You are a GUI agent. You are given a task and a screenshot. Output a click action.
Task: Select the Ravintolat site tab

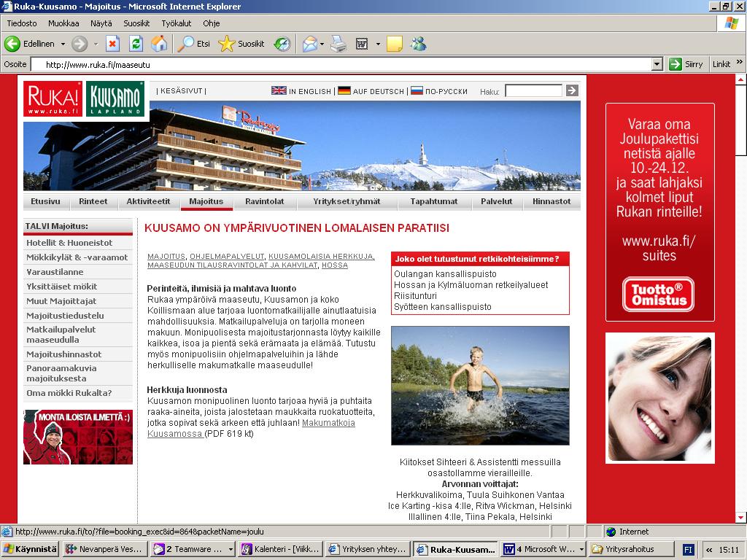264,201
